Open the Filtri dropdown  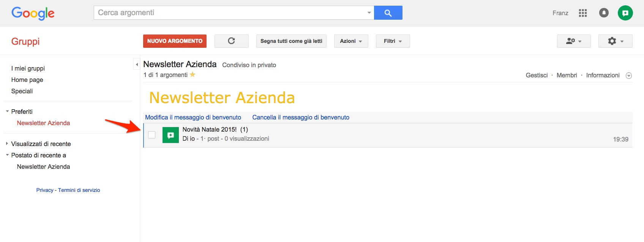(x=393, y=41)
